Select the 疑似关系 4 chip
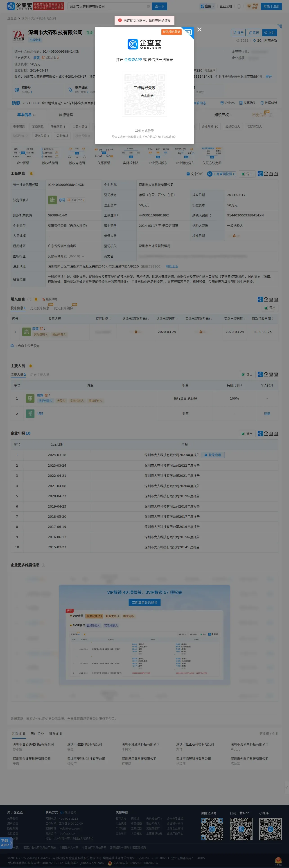 pyautogui.click(x=42, y=136)
